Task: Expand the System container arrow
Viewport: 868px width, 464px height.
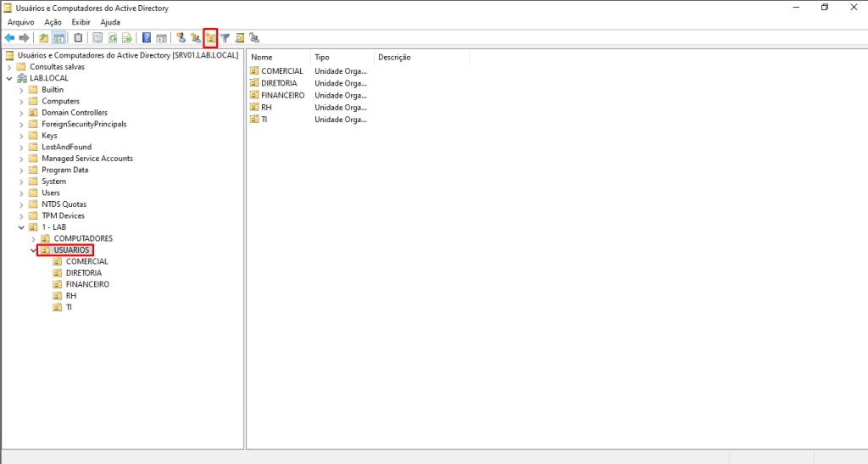Action: pos(21,182)
